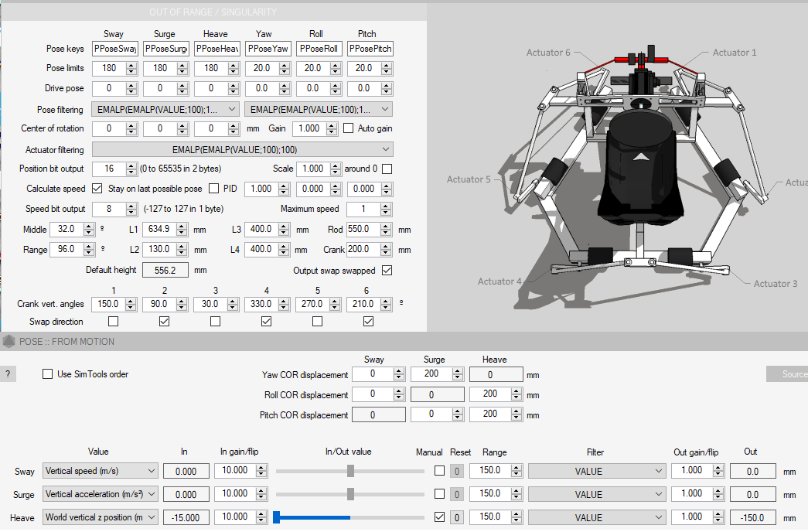Click the Heave row Reset 0 button
Viewport: 808px width, 532px height.
[457, 517]
